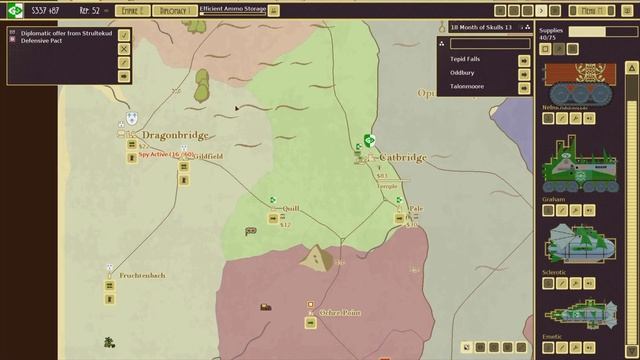This screenshot has width=640, height=360.
Task: Click the yellow arrow button beside Quill
Action: tap(273, 219)
